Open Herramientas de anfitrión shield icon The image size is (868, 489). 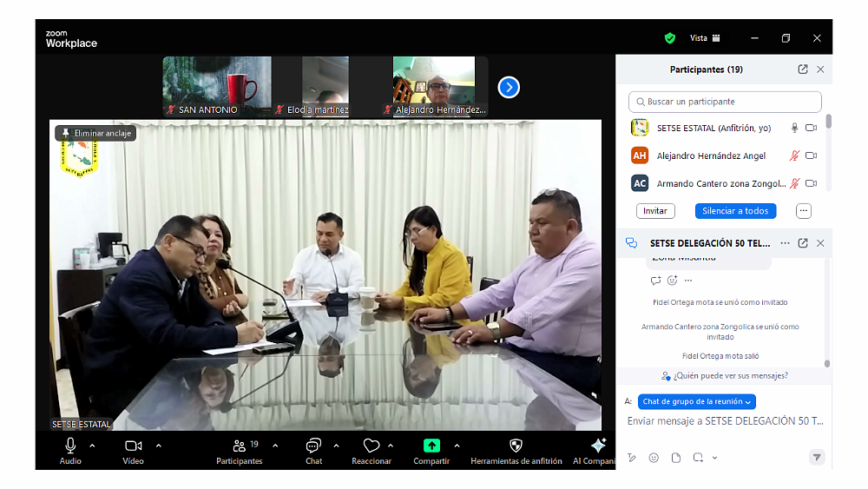pyautogui.click(x=516, y=446)
